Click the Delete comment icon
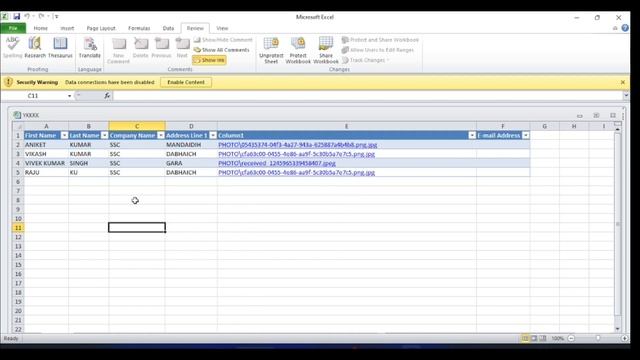640x360 pixels. (141, 47)
